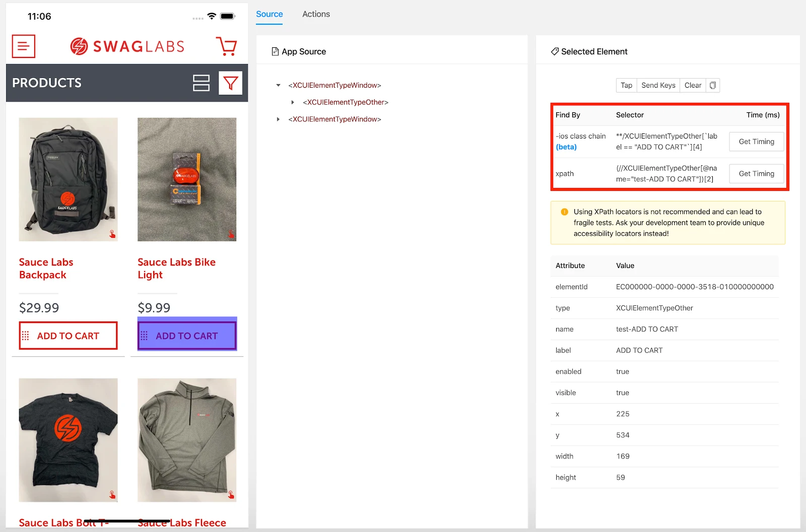Open the products filter funnel icon
The image size is (806, 532).
pos(230,83)
